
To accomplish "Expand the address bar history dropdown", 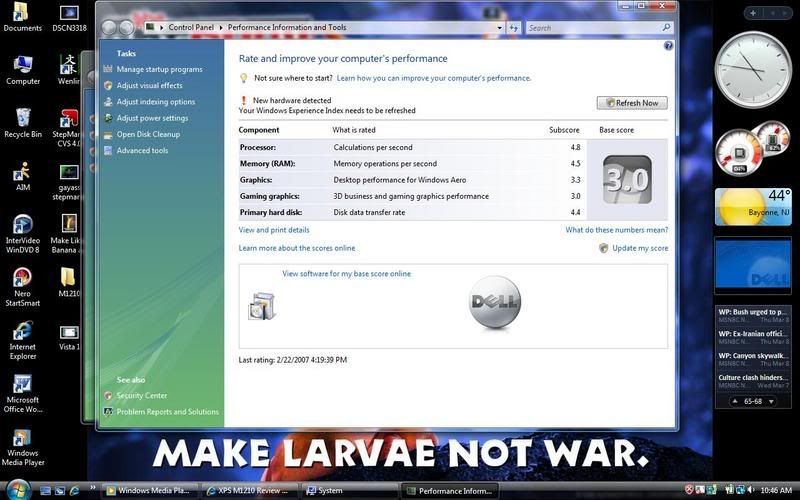I will pyautogui.click(x=499, y=28).
